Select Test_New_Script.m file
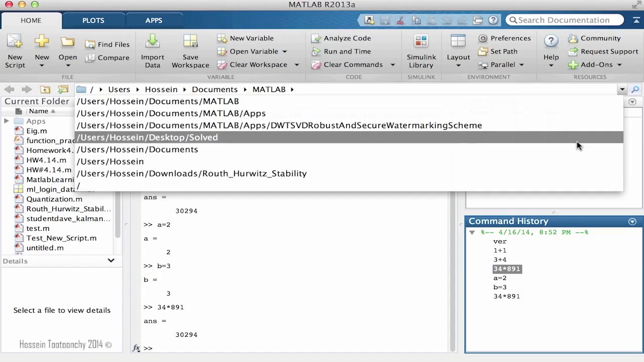Screen dimensions: 644x362 click(x=61, y=238)
